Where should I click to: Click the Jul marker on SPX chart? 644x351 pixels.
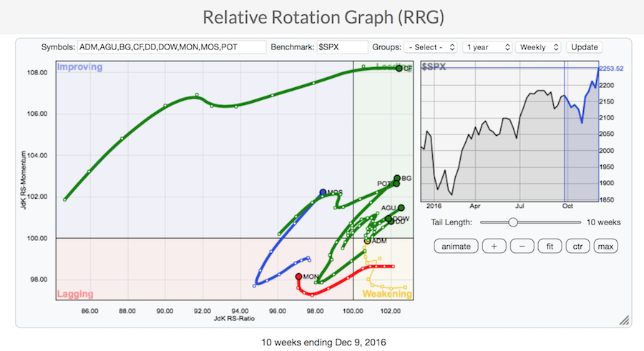[x=519, y=206]
